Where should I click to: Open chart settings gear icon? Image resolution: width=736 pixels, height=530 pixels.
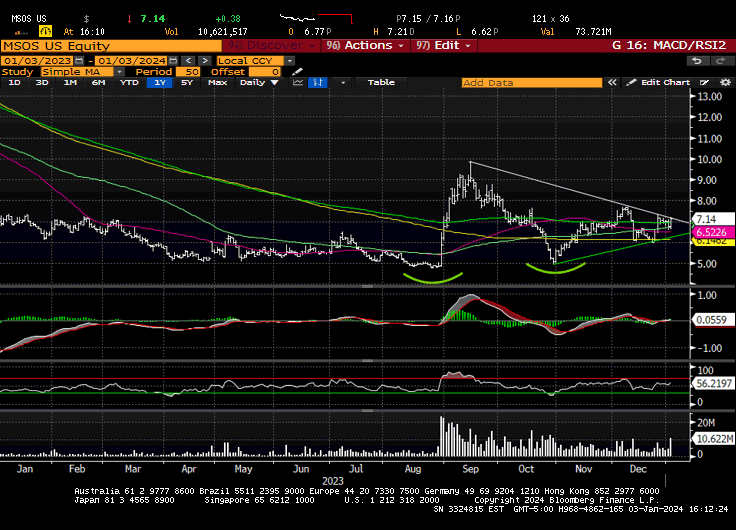click(x=725, y=83)
